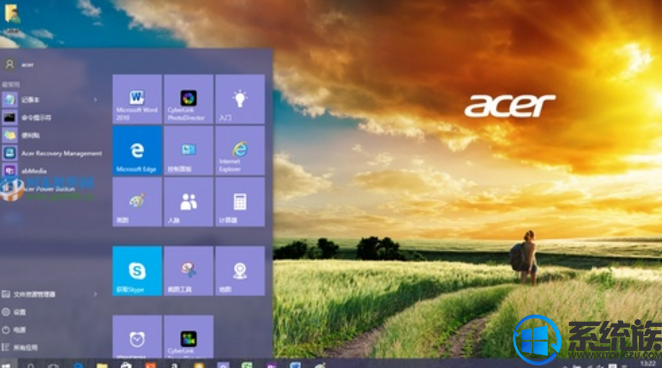Click the Skype tile
Image resolution: width=662 pixels, height=368 pixels.
137,271
